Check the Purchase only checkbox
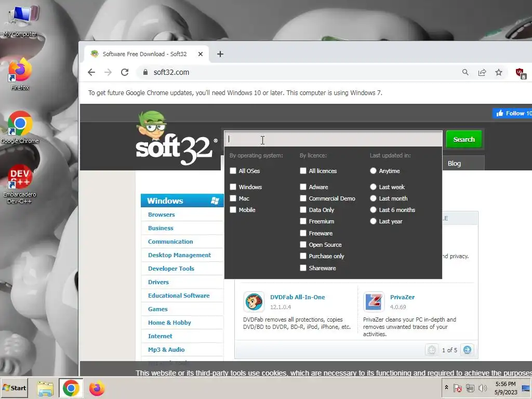The image size is (532, 399). click(x=303, y=256)
